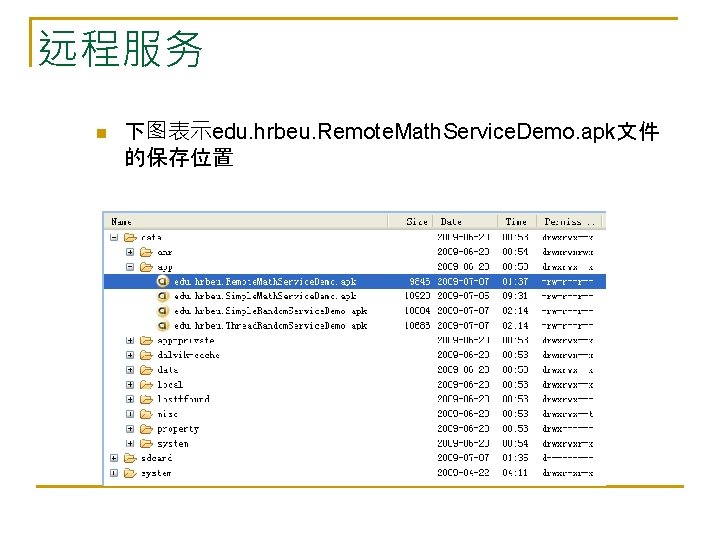Expand the app-private folder node
The height and width of the screenshot is (540, 720).
point(130,340)
